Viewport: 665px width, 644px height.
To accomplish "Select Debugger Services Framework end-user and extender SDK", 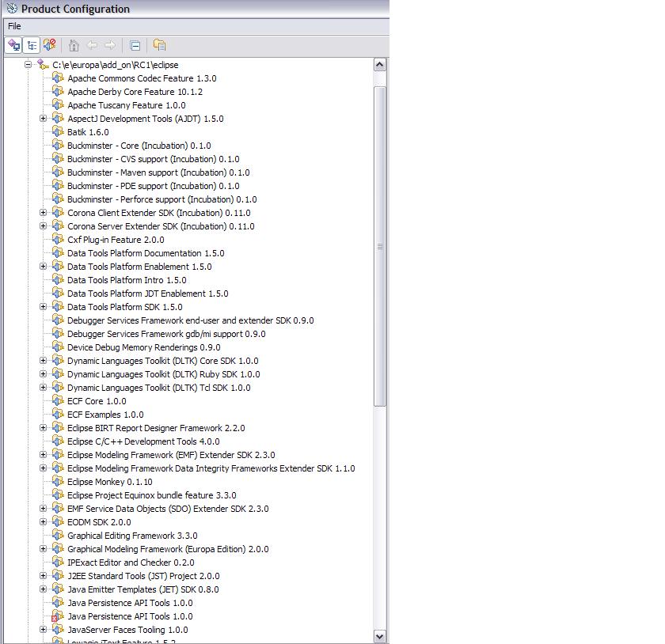I will tap(191, 320).
